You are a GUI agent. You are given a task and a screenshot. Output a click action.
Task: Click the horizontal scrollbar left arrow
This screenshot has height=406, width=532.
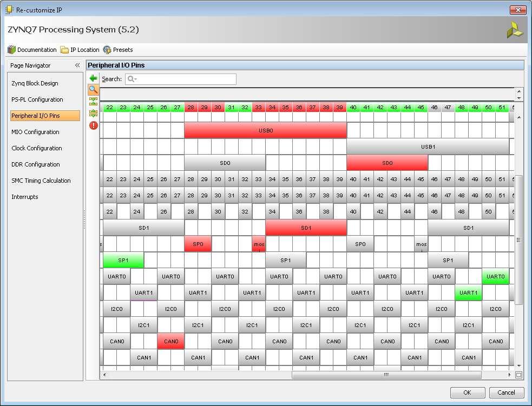104,375
